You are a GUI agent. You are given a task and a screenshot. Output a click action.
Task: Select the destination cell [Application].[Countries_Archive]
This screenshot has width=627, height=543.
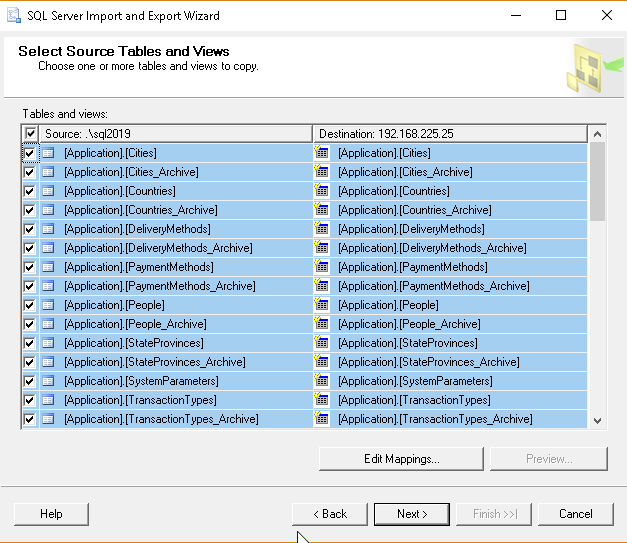coord(415,210)
